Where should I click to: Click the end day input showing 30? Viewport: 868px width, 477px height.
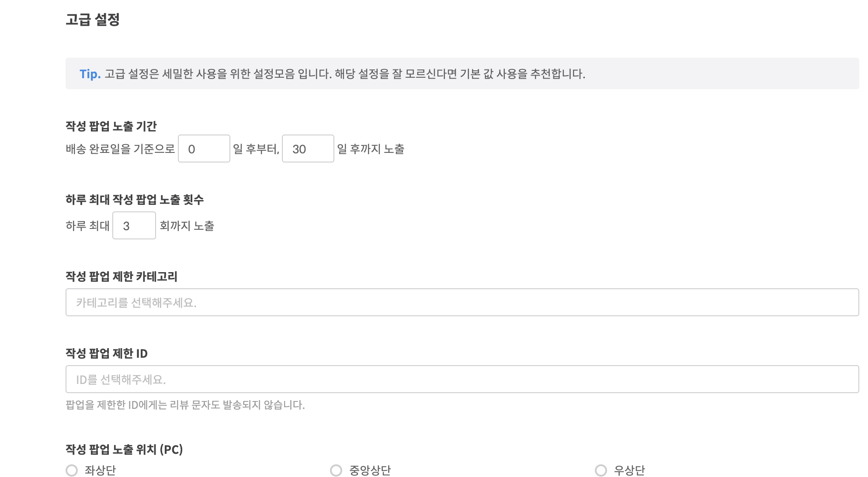308,149
